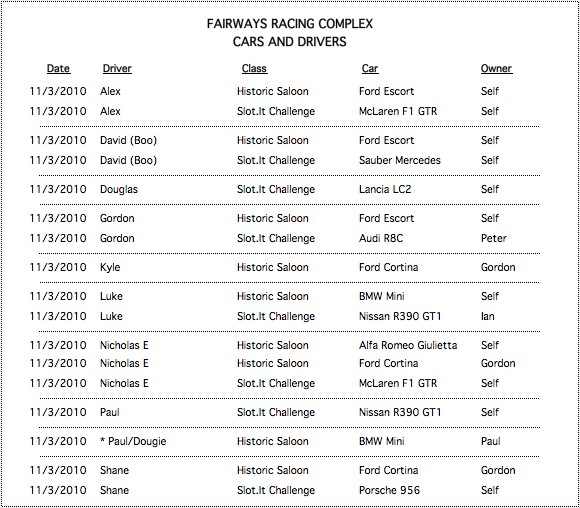
Task: Click owner Ian in Luke's row
Action: pyautogui.click(x=487, y=316)
